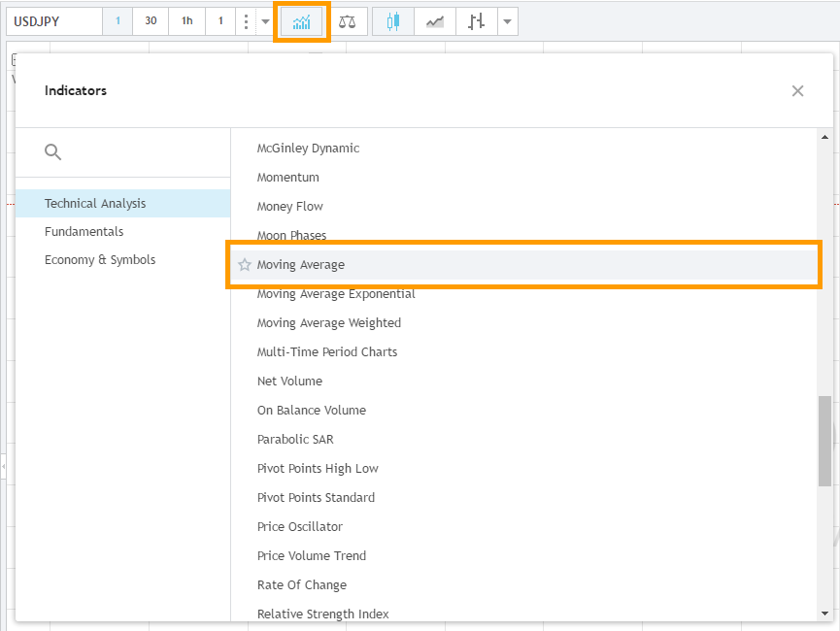
Task: Add the Moving Average indicator
Action: [x=523, y=265]
